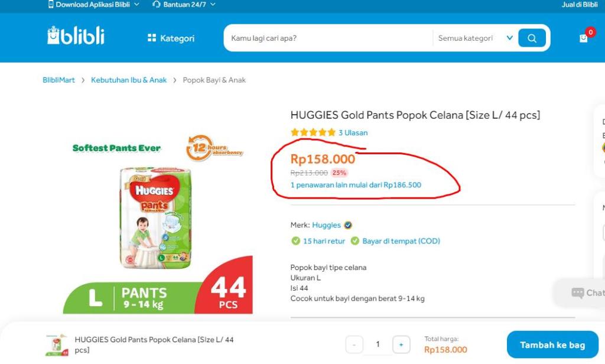Viewport: 605px width, 364px height.
Task: Go to BlibliMart breadcrumb
Action: coord(58,80)
